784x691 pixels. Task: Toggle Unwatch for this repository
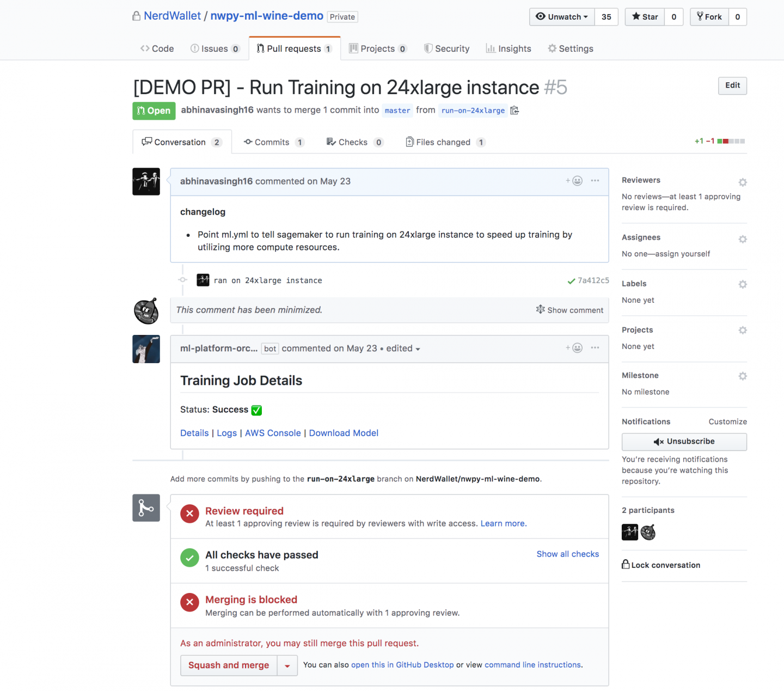point(562,17)
